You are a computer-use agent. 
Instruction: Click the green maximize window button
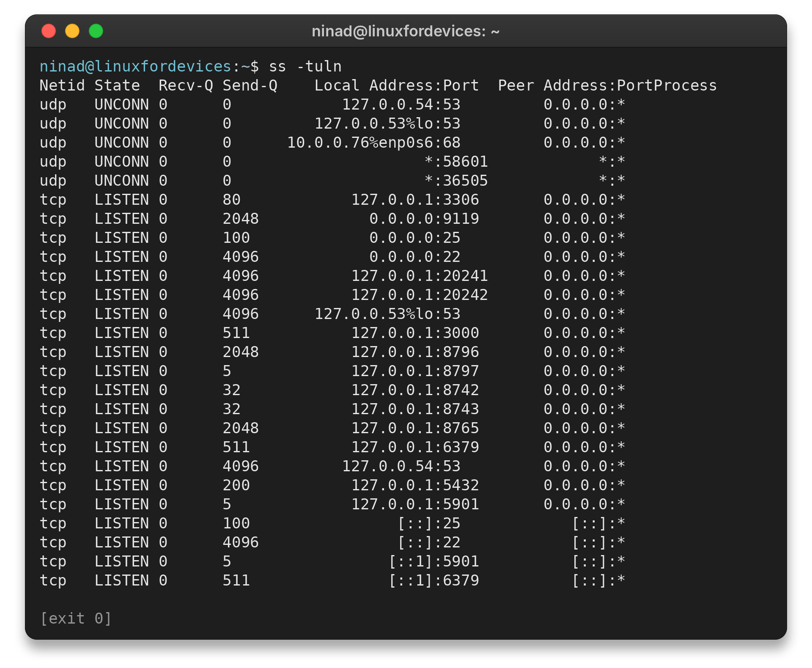click(96, 31)
